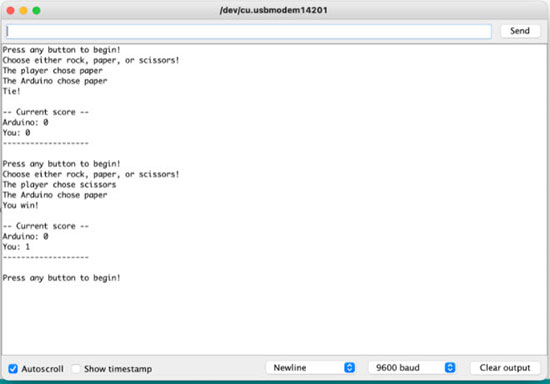Click 'The player chose scissors' line
The image size is (550, 384).
pyautogui.click(x=59, y=184)
